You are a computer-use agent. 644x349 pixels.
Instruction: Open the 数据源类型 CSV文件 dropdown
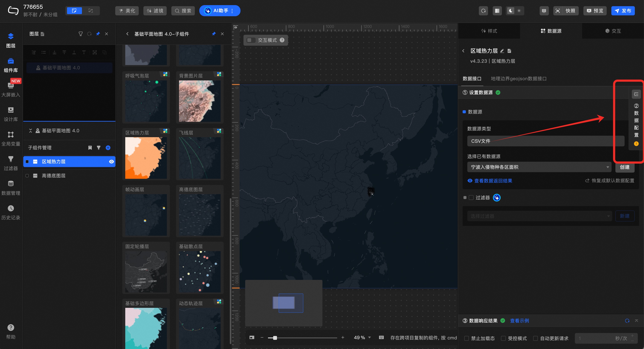(545, 141)
